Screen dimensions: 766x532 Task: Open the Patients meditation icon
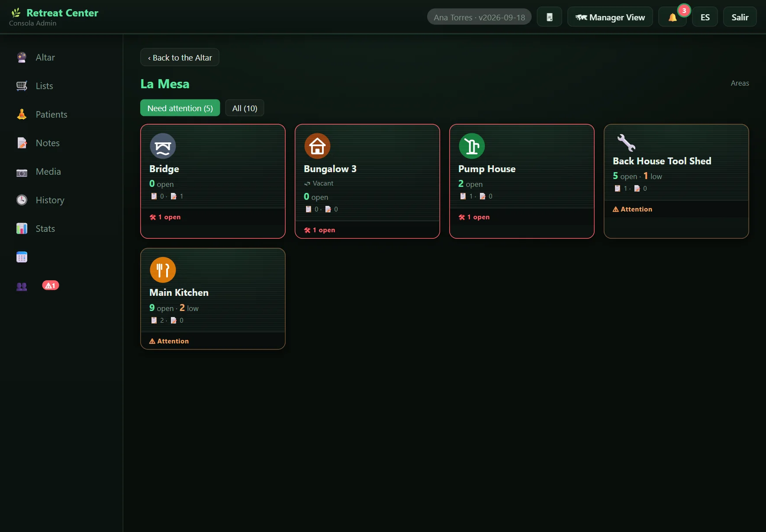coord(22,115)
